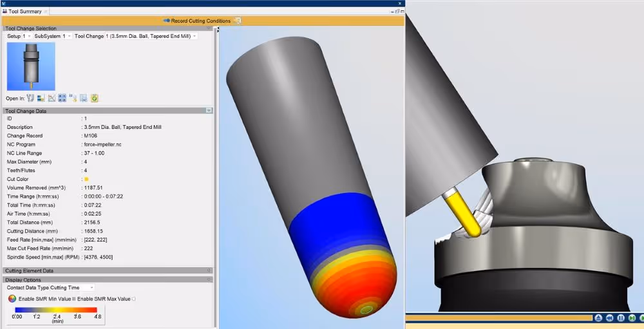Click the Change Record value M106
Screen dimensions: 644x329
[x=91, y=136]
